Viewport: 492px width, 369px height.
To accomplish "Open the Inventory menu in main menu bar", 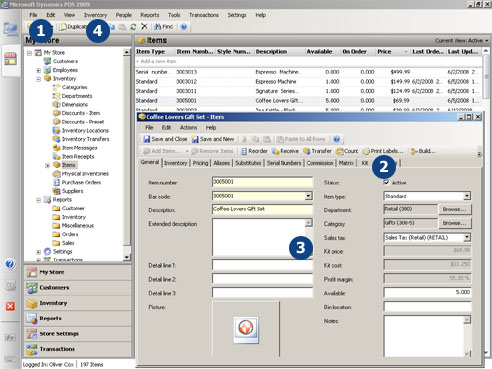I will click(95, 15).
